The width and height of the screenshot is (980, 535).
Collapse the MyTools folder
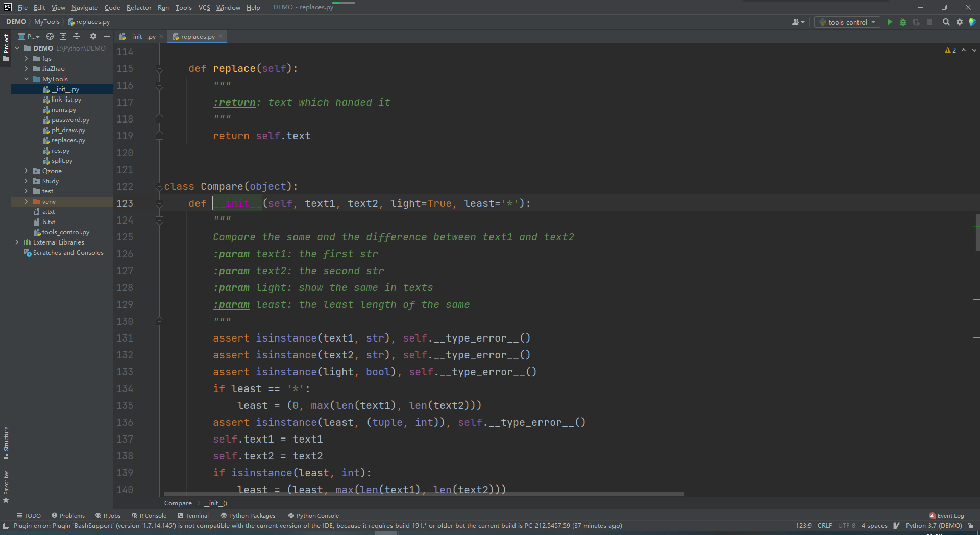pyautogui.click(x=26, y=79)
